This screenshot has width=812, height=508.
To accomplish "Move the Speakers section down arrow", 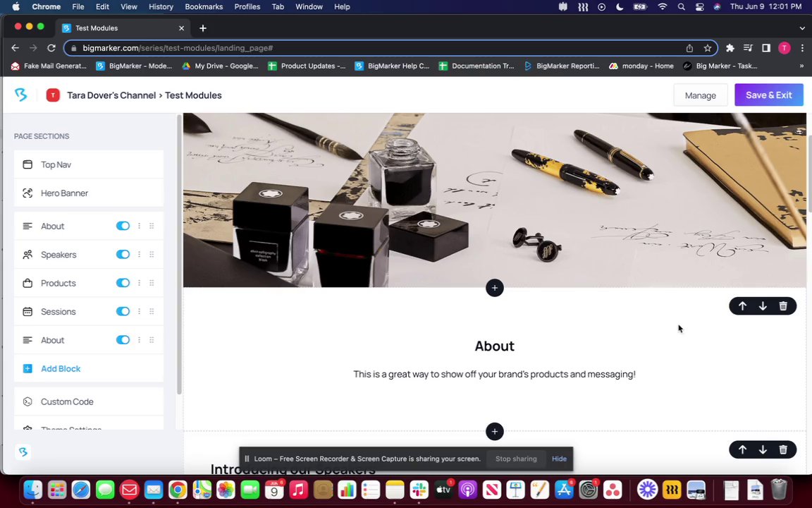I will coord(762,449).
